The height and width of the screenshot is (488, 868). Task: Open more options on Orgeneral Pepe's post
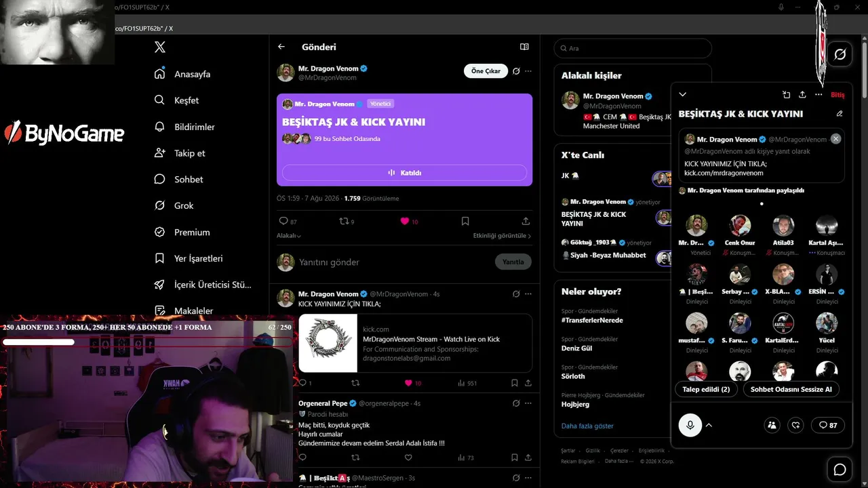(x=528, y=403)
